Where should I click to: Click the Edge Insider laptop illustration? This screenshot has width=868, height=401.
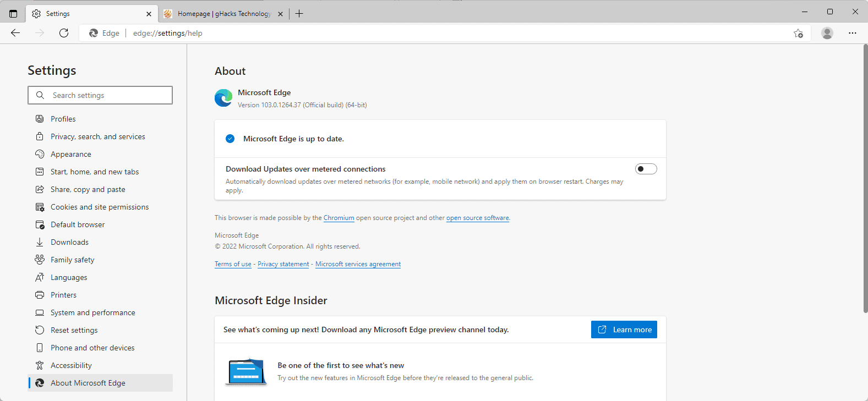pyautogui.click(x=246, y=372)
